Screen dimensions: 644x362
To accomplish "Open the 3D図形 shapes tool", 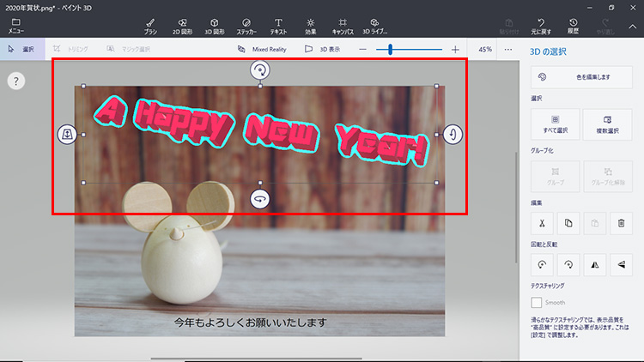I will tap(214, 25).
